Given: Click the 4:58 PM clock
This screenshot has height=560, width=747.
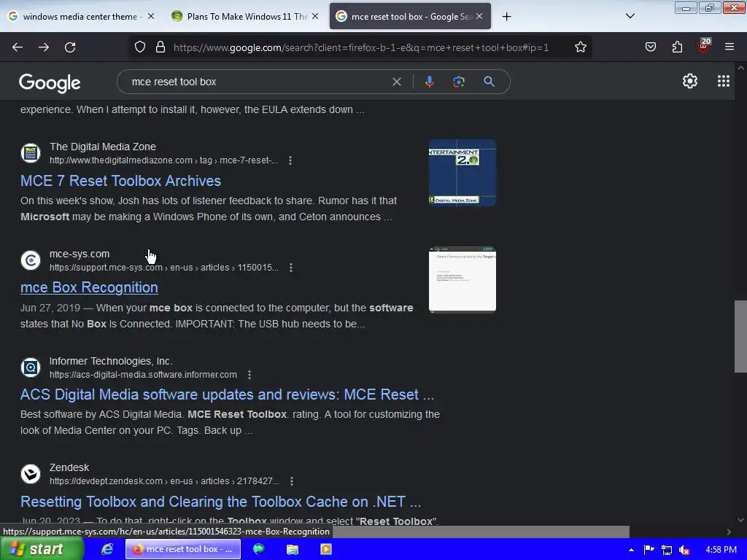Looking at the screenshot, I should click(x=721, y=550).
